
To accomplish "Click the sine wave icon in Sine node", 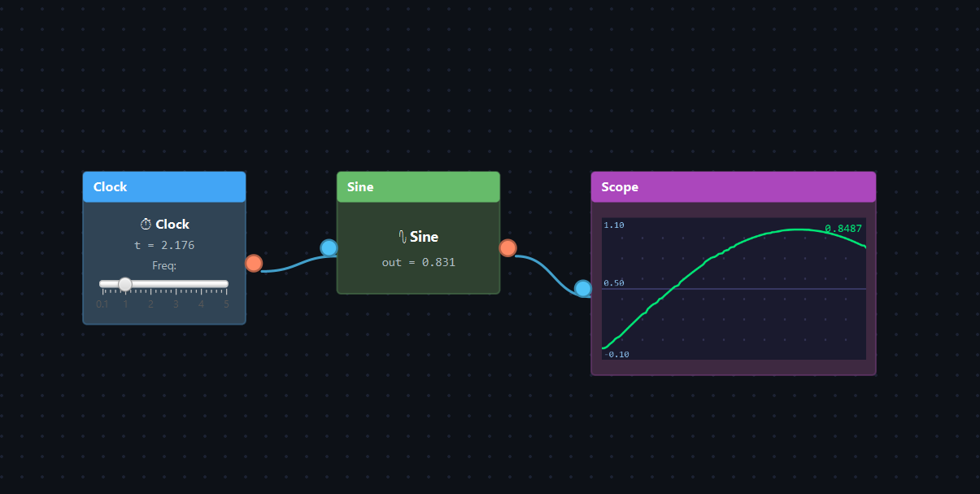I will 403,237.
